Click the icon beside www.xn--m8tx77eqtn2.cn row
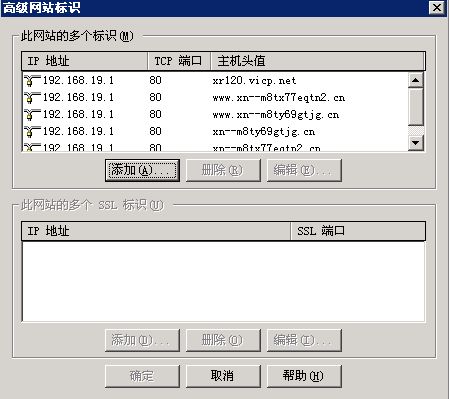Image resolution: width=449 pixels, height=399 pixels. [32, 98]
